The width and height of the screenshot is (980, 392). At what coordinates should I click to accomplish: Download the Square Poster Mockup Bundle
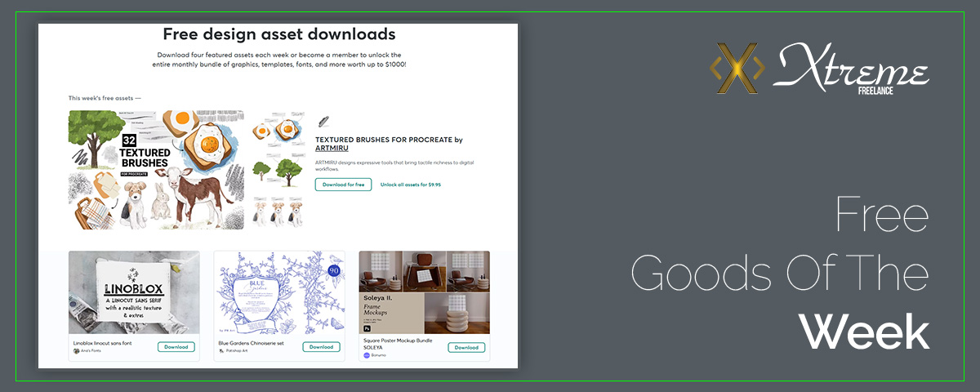(x=466, y=347)
